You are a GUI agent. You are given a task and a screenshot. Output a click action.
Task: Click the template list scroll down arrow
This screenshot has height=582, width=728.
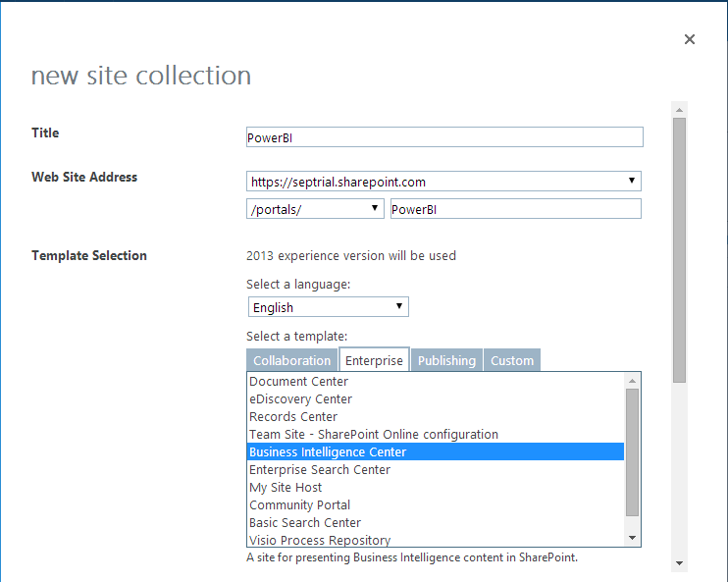click(633, 538)
